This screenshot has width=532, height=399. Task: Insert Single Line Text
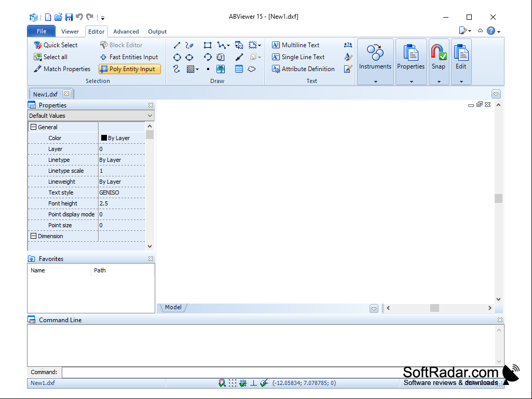298,57
